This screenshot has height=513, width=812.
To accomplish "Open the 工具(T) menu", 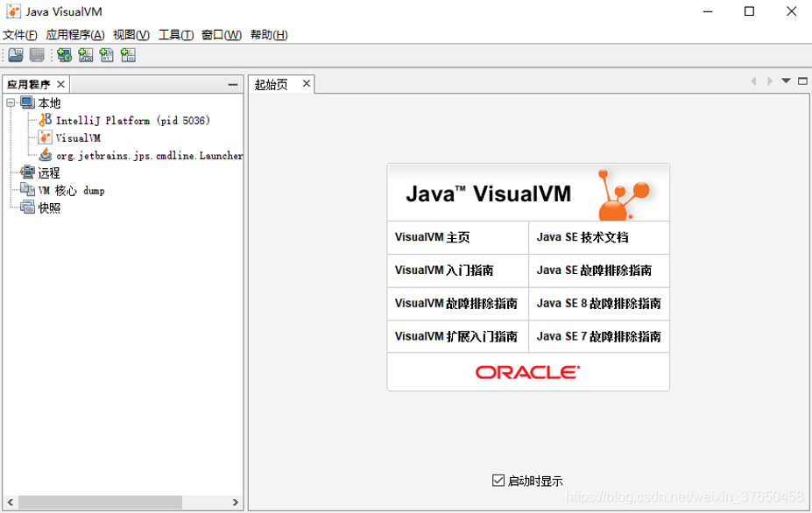I will coord(176,35).
